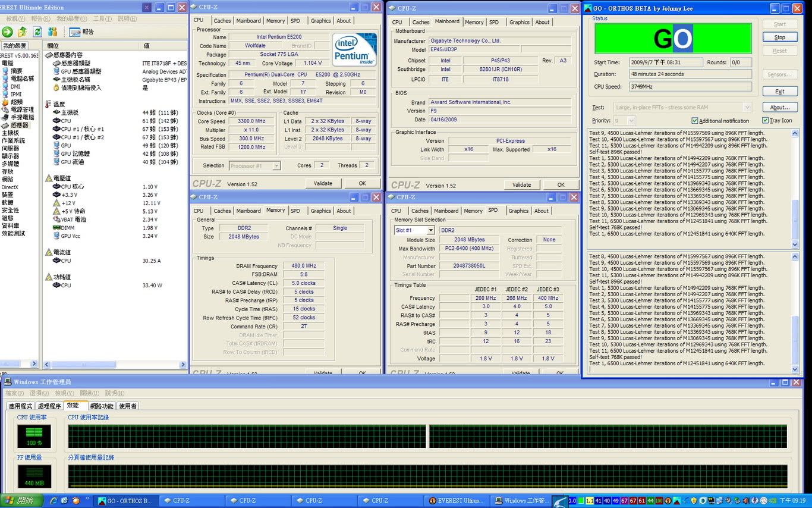Click the 欄位 column header in EVEREST
The width and height of the screenshot is (812, 508).
pos(92,45)
